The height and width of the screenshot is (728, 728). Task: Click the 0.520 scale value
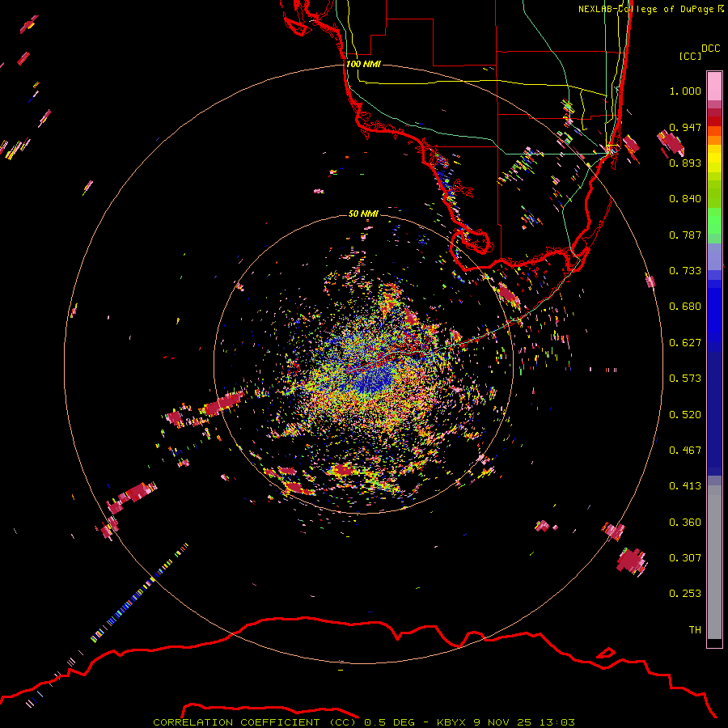pyautogui.click(x=685, y=415)
